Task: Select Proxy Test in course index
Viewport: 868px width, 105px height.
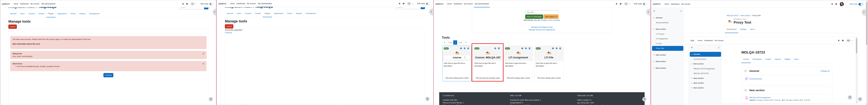Action: (x=667, y=48)
